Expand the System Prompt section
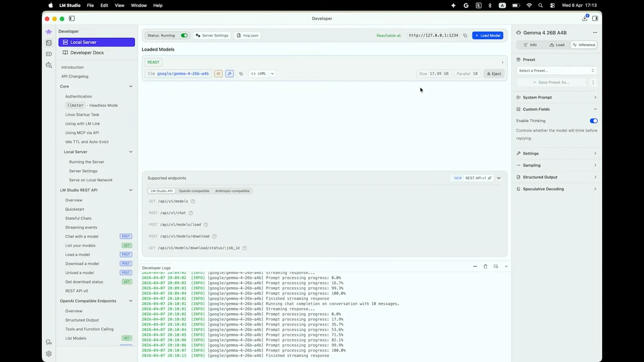 coord(556,98)
